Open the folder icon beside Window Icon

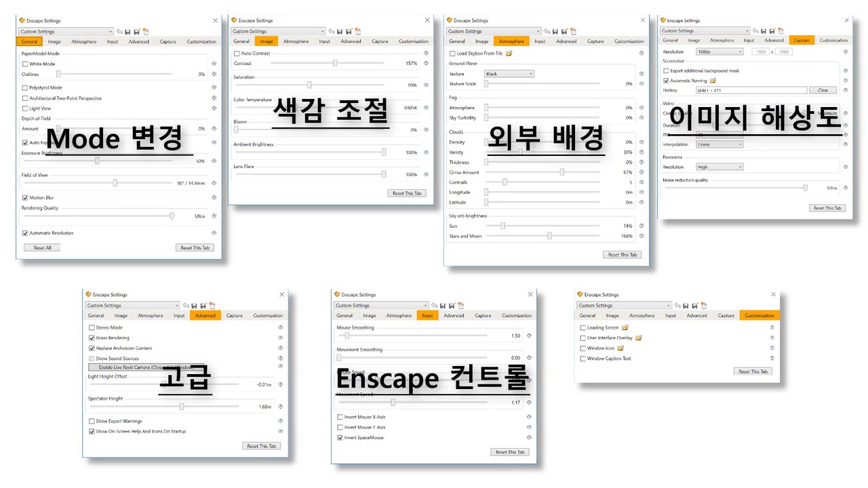coord(620,348)
